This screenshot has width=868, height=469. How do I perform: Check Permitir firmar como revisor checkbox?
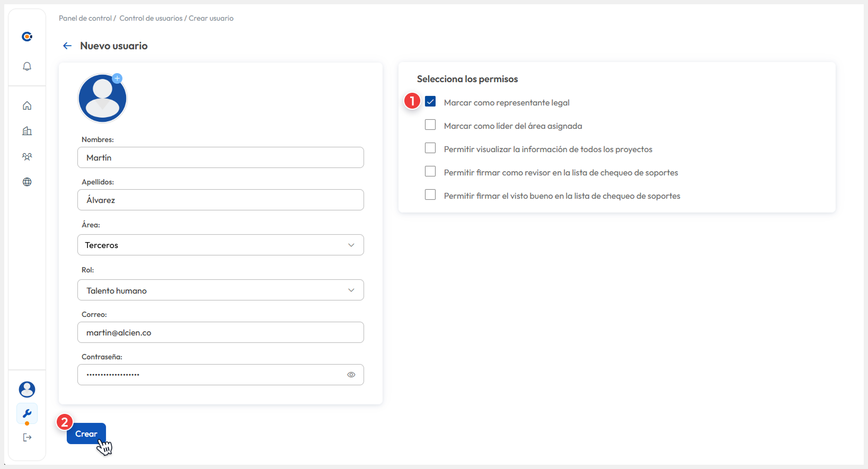coord(430,172)
